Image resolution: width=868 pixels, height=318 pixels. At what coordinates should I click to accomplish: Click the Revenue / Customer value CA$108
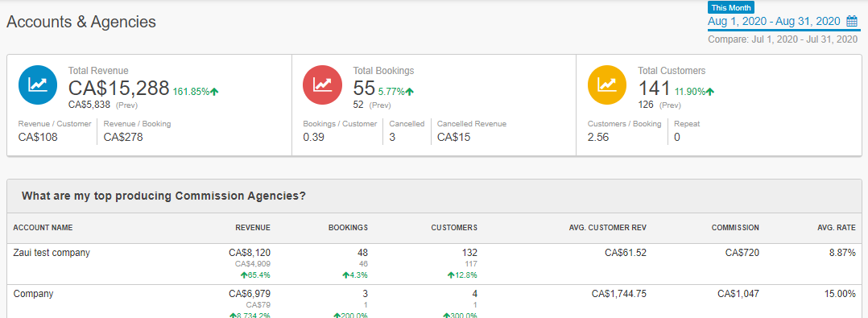(38, 137)
